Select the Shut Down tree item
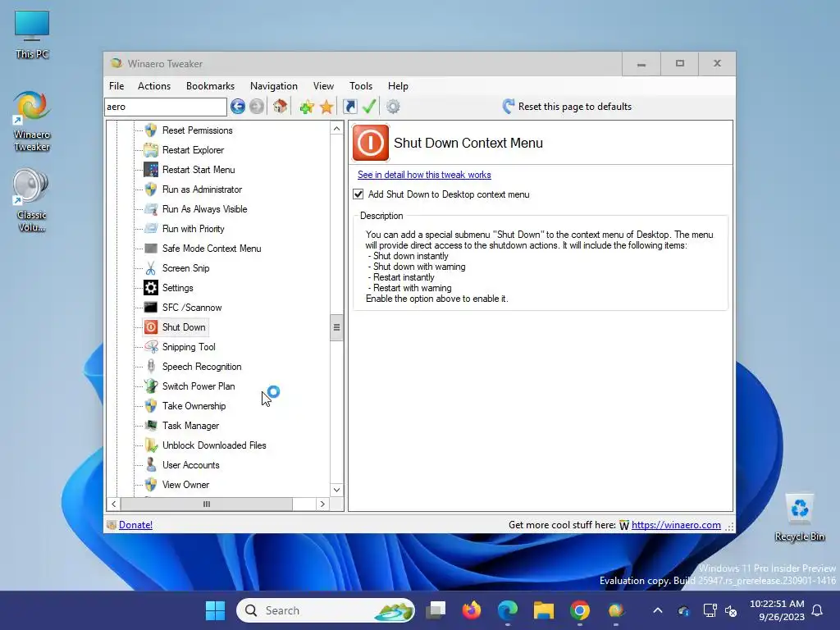This screenshot has height=630, width=840. tap(176, 327)
